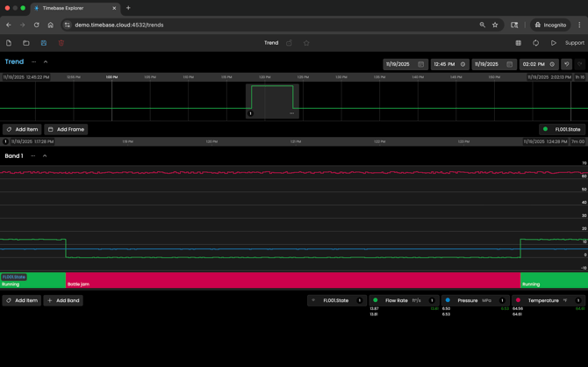This screenshot has height=367, width=588.
Task: Reload the page with the browser refresh button
Action: [x=36, y=25]
